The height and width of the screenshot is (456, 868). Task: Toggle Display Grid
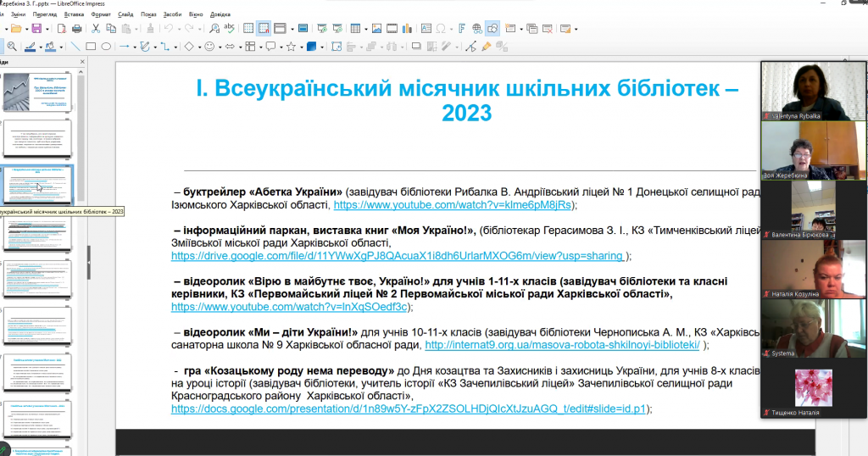tap(248, 29)
